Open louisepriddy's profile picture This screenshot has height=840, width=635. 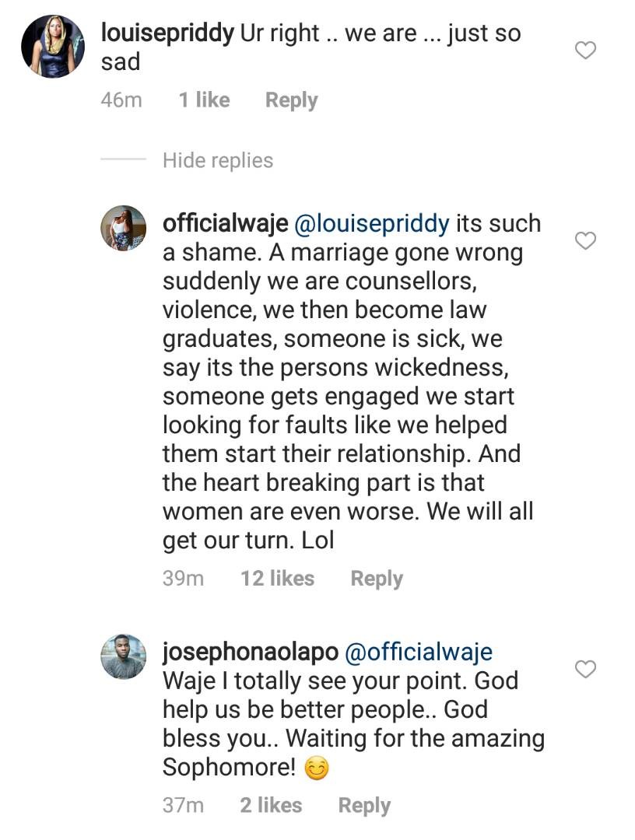click(x=53, y=46)
